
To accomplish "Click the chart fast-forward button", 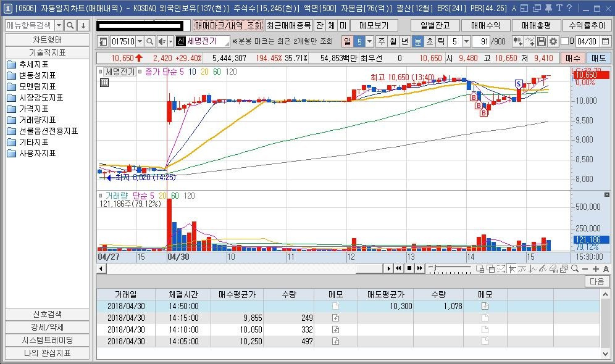I will tap(420, 268).
